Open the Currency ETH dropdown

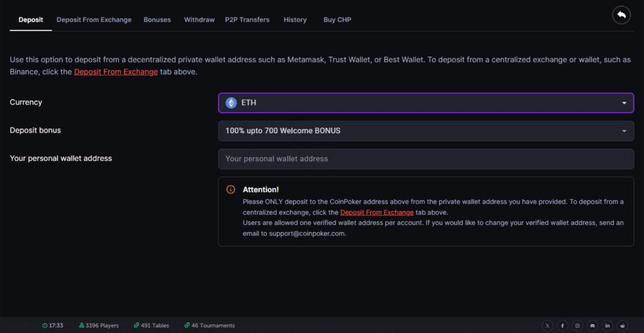(x=426, y=102)
